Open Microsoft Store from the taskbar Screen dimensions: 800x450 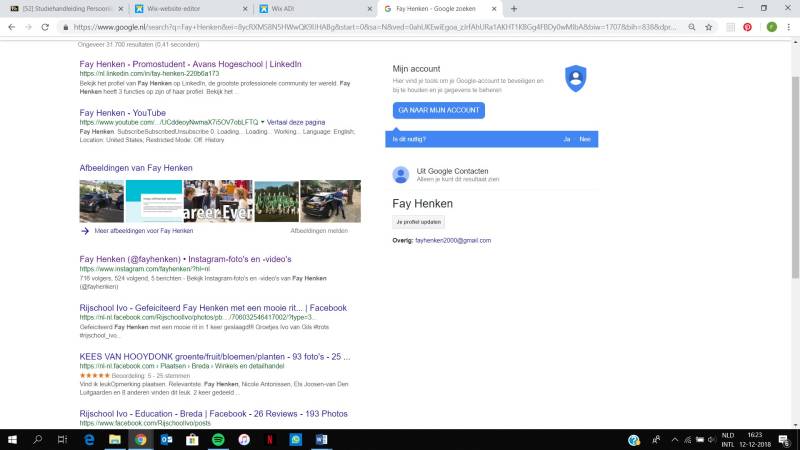[x=192, y=439]
